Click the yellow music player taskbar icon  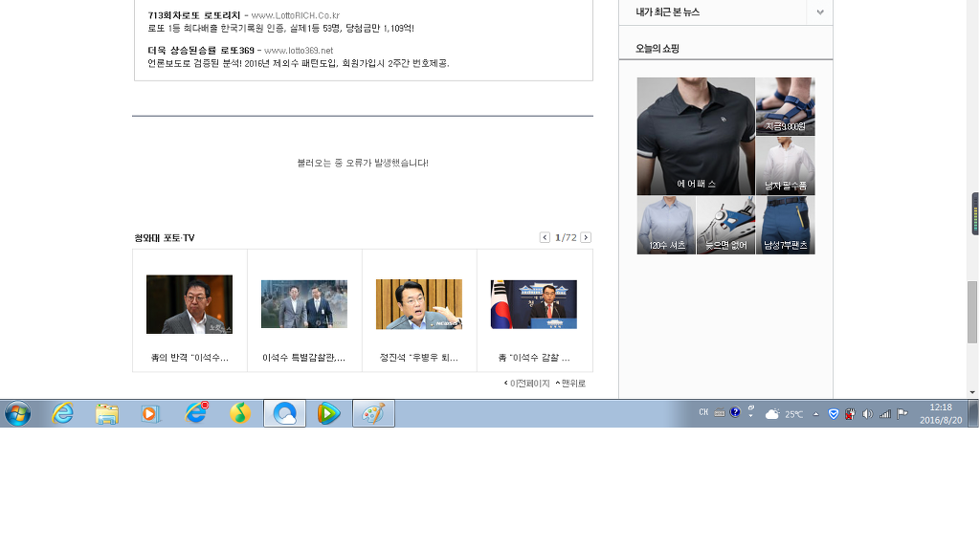point(240,413)
